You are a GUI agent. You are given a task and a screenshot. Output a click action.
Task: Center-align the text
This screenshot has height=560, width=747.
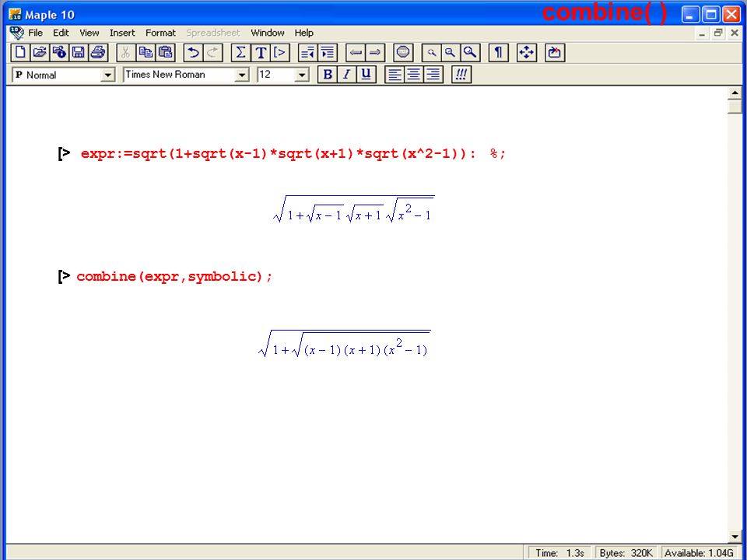(413, 75)
